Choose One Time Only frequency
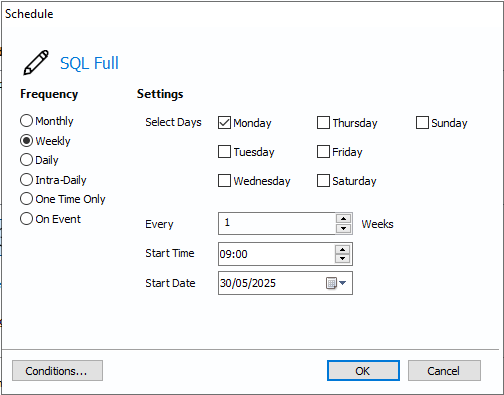 coord(26,199)
